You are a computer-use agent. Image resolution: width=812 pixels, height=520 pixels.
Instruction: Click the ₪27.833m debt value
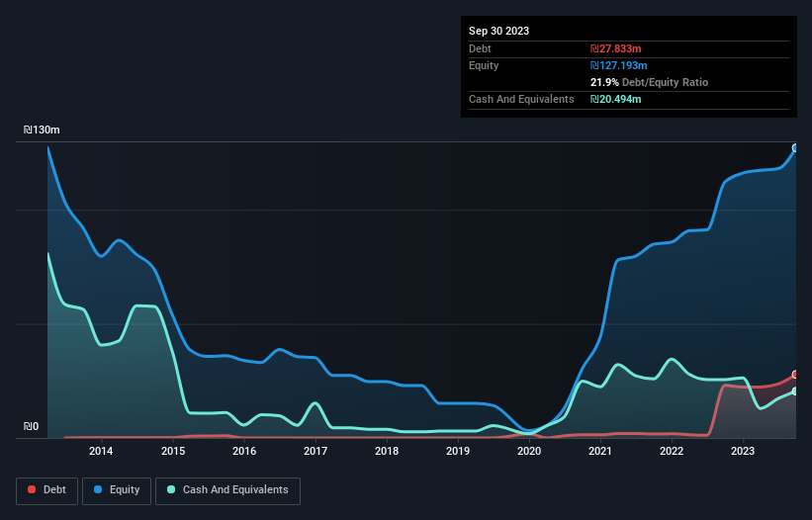616,48
